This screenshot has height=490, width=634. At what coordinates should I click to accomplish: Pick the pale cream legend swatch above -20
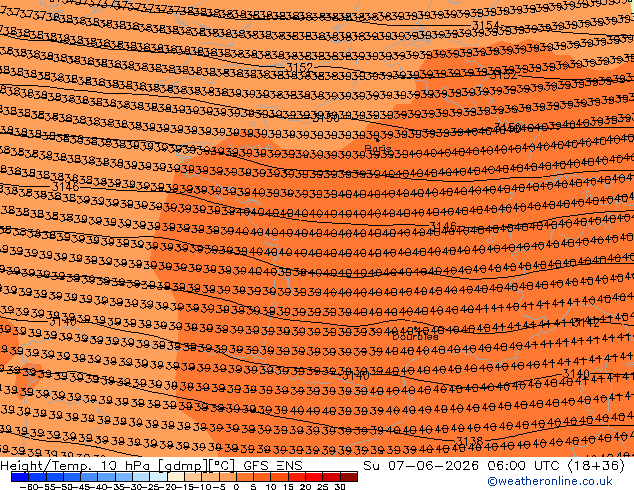click(x=176, y=477)
